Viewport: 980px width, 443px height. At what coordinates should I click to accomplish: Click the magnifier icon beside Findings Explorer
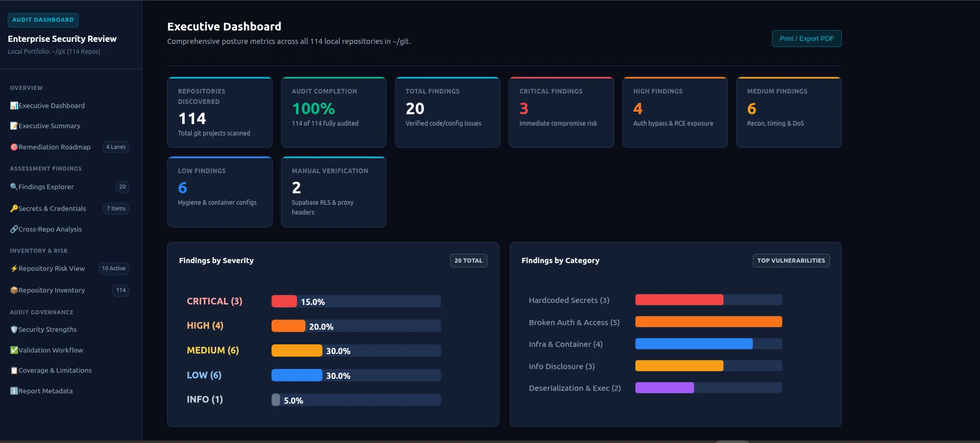tap(14, 187)
